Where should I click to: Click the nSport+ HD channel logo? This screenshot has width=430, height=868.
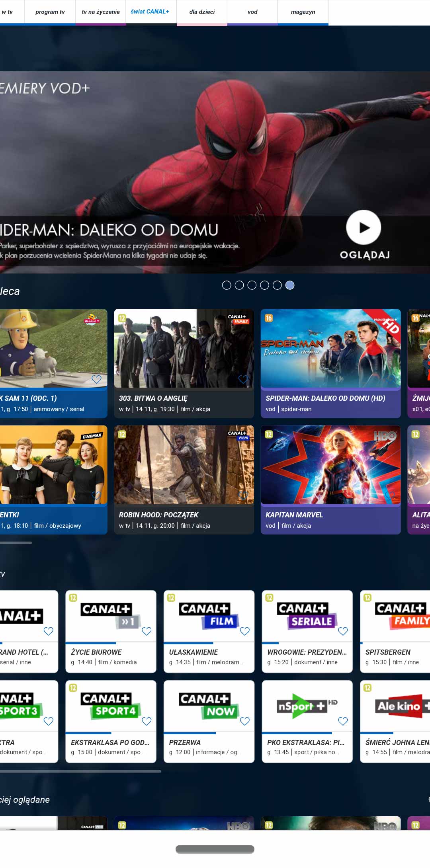tap(307, 706)
